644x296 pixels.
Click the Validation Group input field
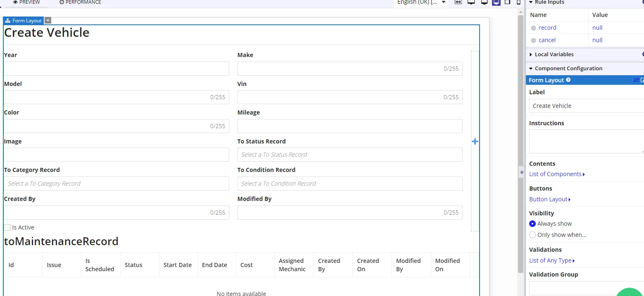[587, 288]
